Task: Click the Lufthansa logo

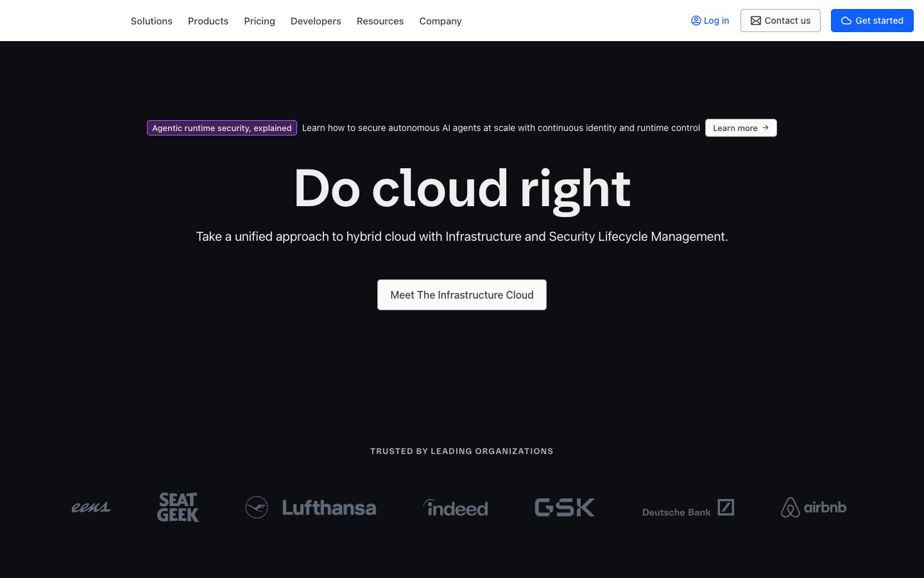Action: (311, 507)
